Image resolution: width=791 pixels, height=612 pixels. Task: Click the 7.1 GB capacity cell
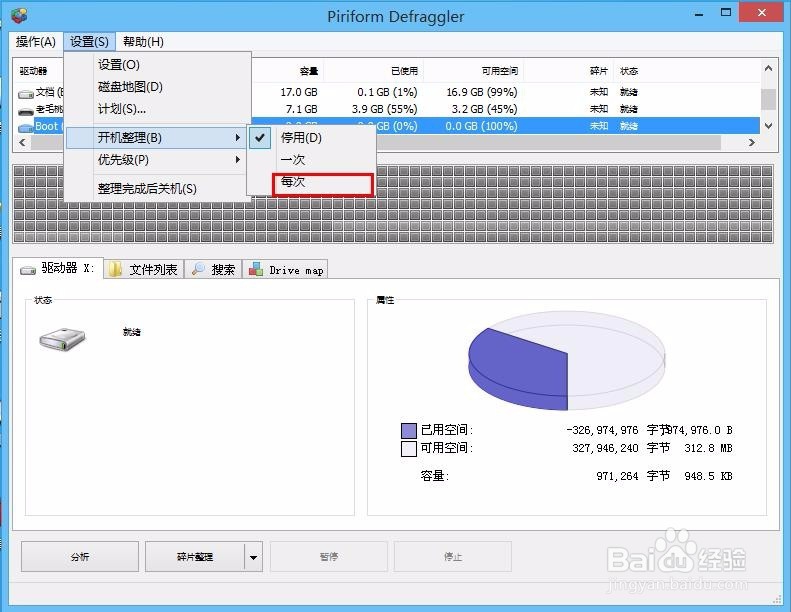tap(302, 109)
